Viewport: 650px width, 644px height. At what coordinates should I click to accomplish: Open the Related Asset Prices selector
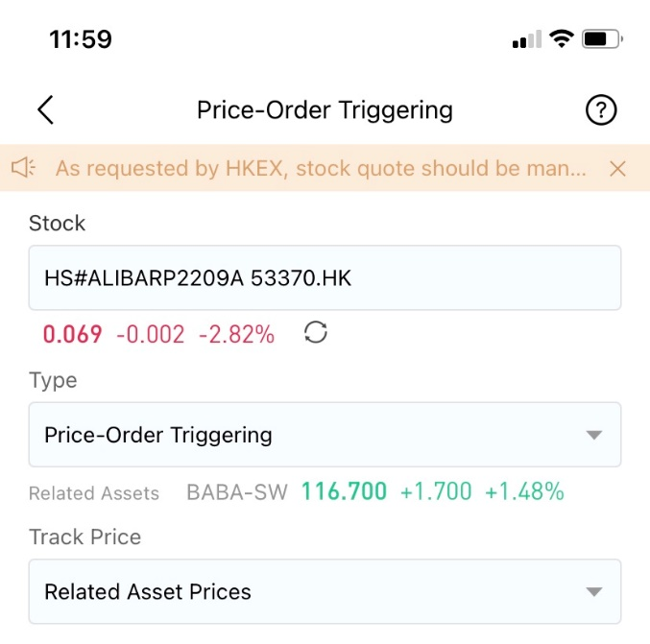(x=325, y=591)
